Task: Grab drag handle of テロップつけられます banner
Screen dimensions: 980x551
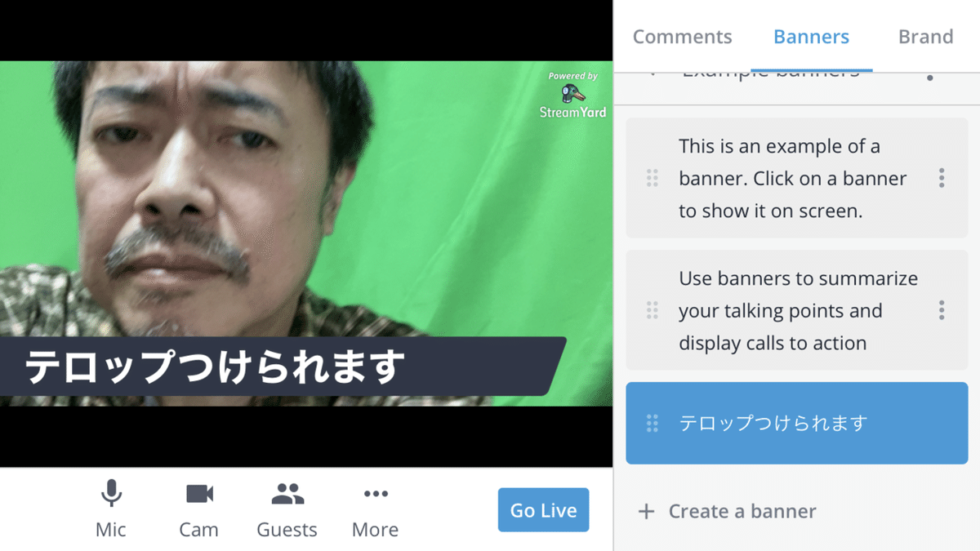Action: click(x=652, y=423)
